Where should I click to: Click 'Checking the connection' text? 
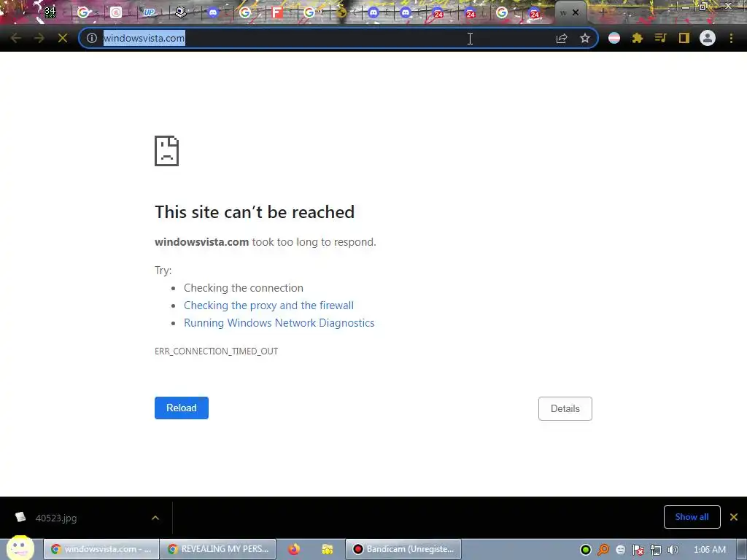click(x=244, y=287)
